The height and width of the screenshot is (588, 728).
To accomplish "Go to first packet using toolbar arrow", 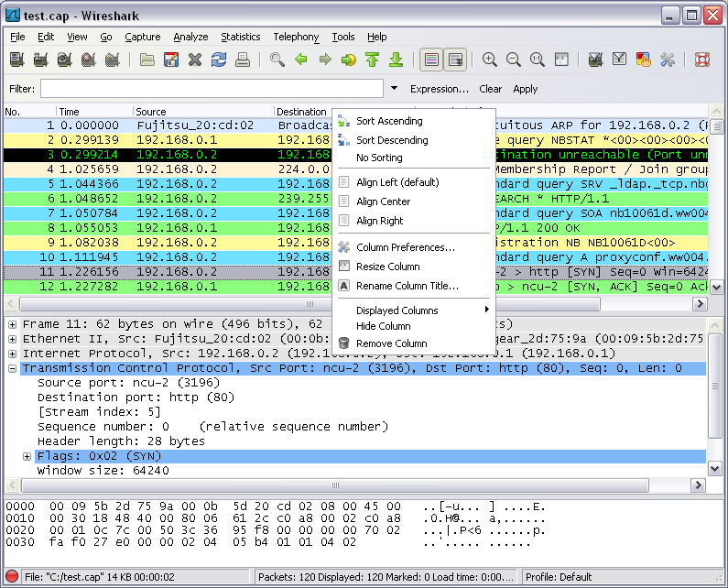I will [372, 60].
